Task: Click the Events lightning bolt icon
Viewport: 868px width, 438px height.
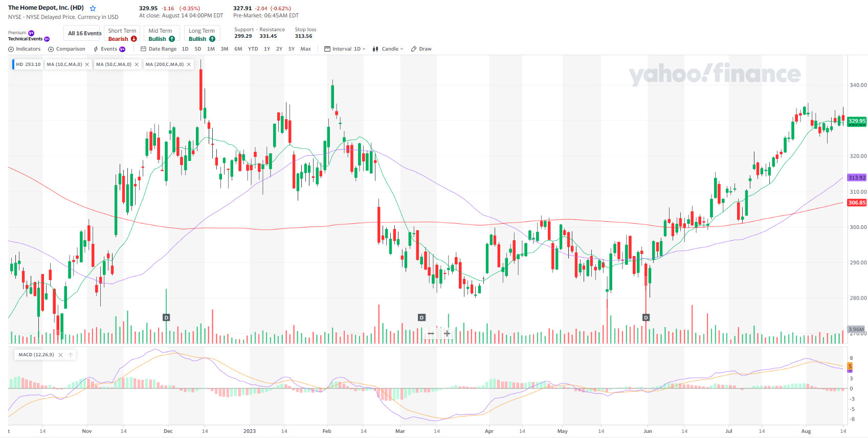Action: click(96, 49)
